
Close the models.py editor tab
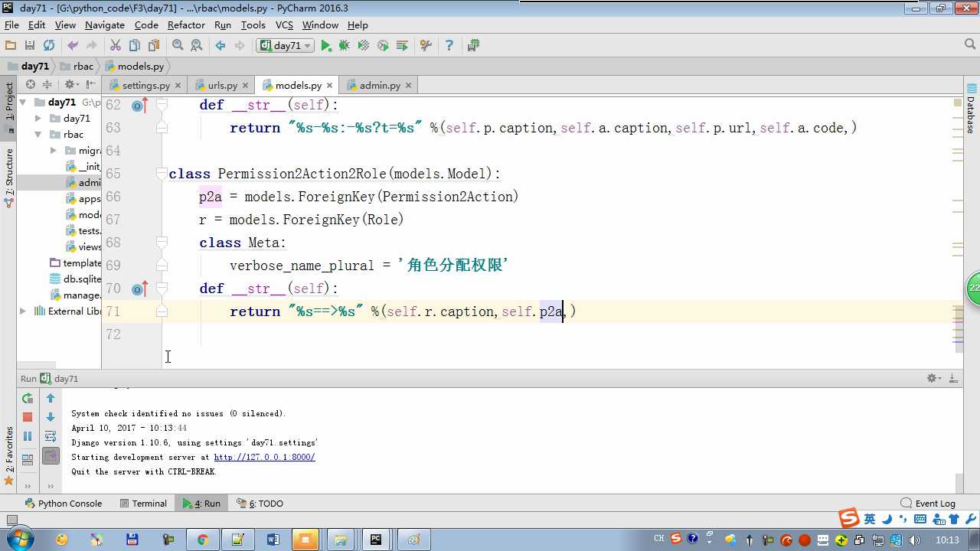click(x=330, y=86)
